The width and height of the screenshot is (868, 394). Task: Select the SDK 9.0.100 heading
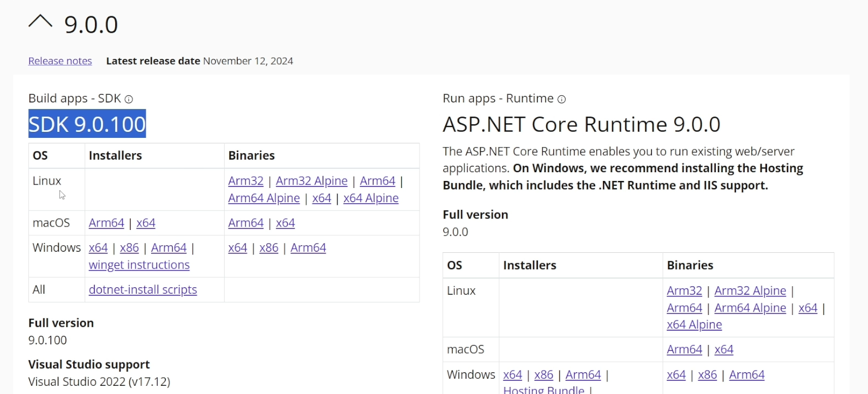click(x=87, y=124)
